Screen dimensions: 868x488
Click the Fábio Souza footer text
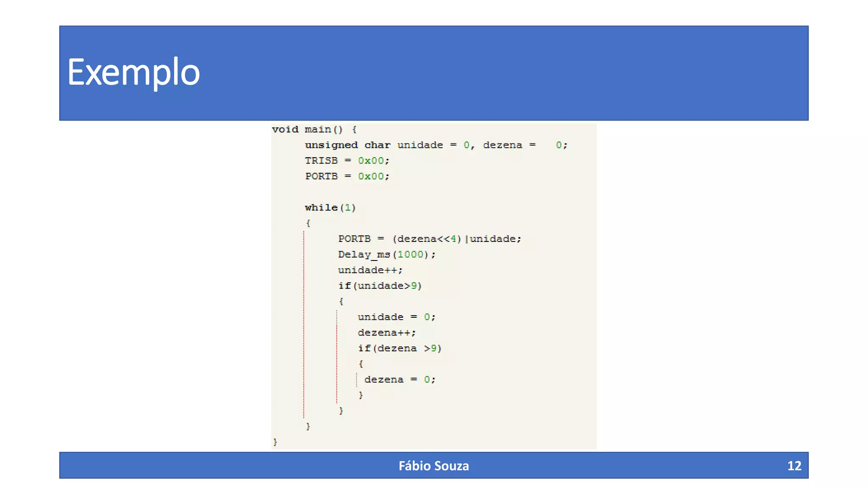pos(434,466)
